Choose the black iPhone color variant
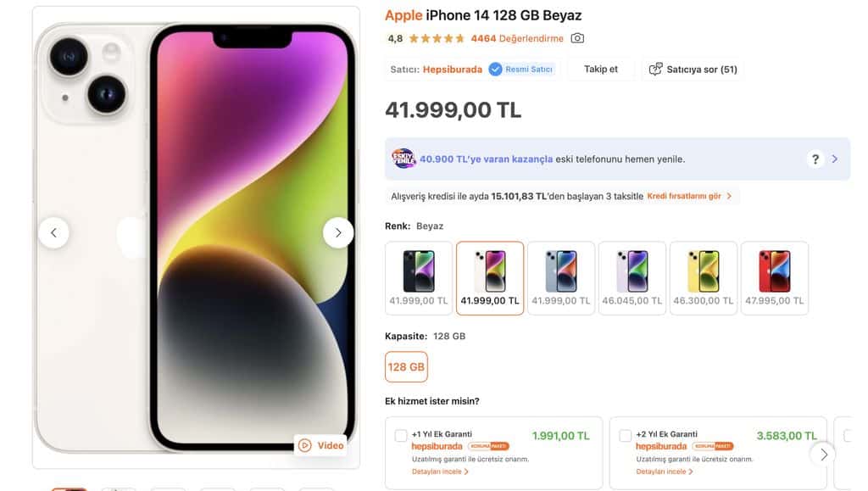The height and width of the screenshot is (491, 868). (419, 278)
